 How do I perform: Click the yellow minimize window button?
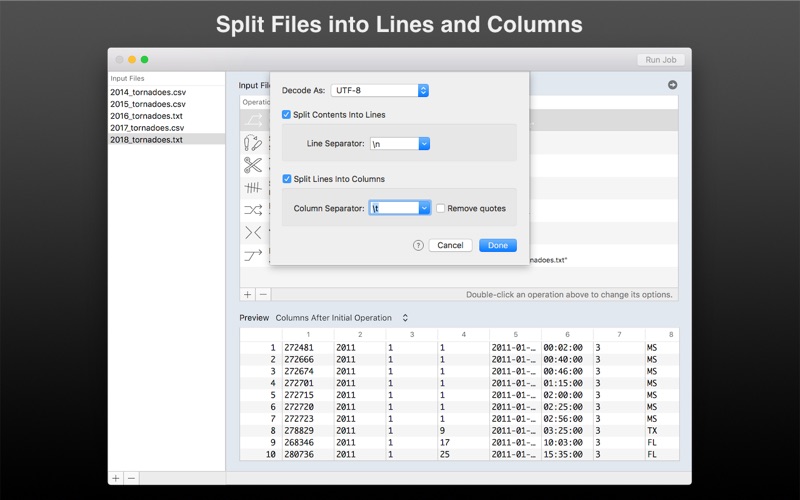132,60
